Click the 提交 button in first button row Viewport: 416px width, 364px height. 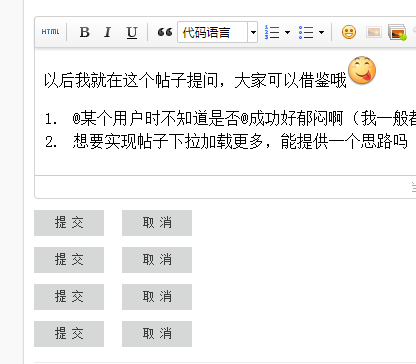click(69, 223)
